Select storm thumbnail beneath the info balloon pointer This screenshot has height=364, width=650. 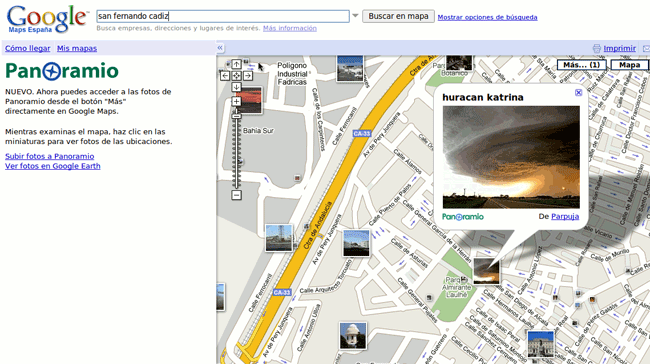486,271
